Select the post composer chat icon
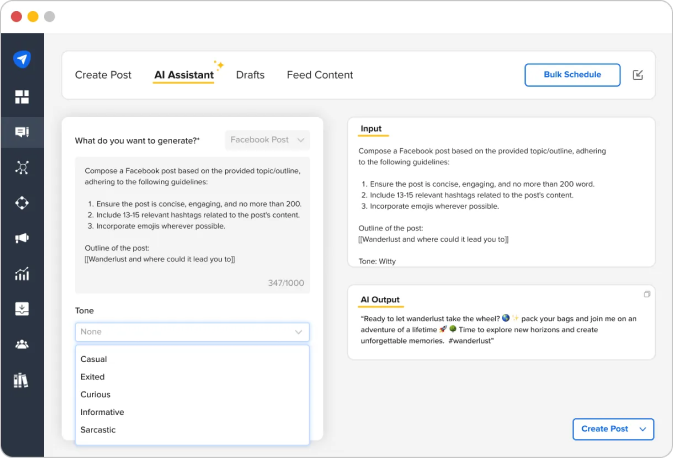Image resolution: width=673 pixels, height=458 pixels. (x=22, y=132)
